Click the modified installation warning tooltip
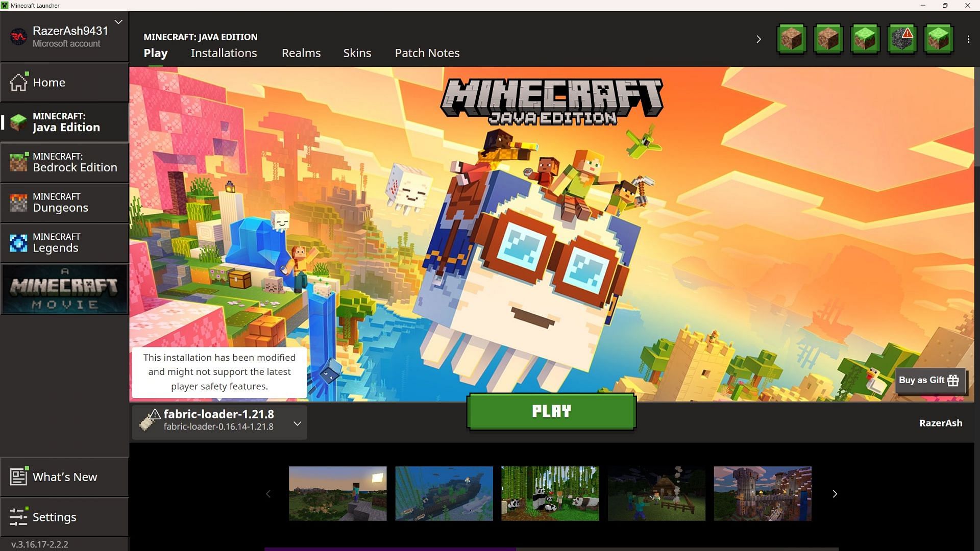This screenshot has height=551, width=980. [x=219, y=372]
